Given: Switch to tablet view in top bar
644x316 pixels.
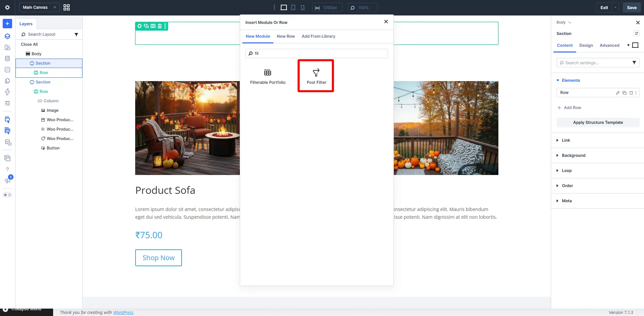Looking at the screenshot, I should (293, 7).
